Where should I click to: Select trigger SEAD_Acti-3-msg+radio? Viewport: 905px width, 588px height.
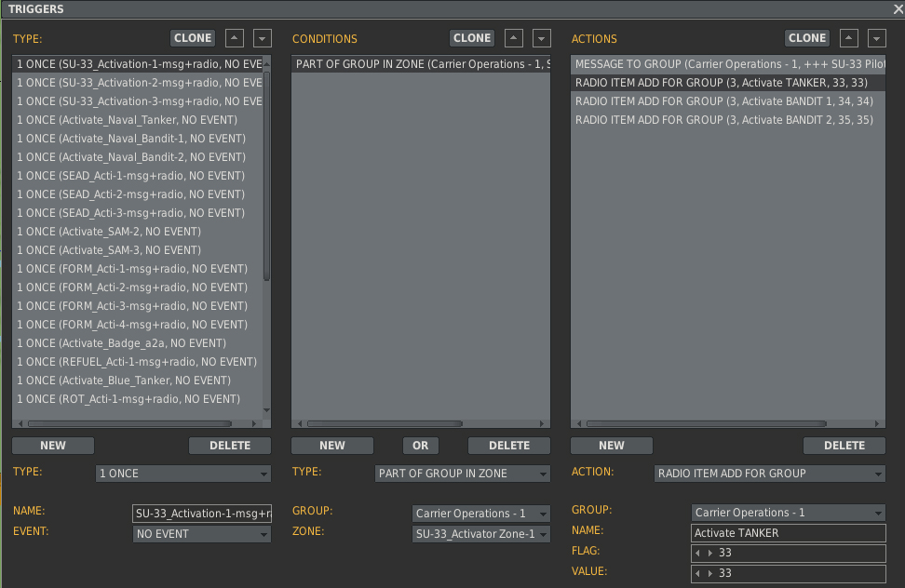pos(138,213)
